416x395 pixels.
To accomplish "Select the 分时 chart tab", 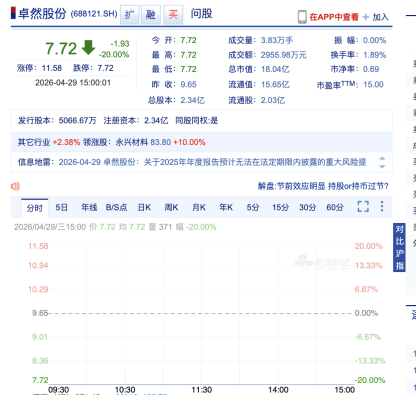I will pos(35,208).
